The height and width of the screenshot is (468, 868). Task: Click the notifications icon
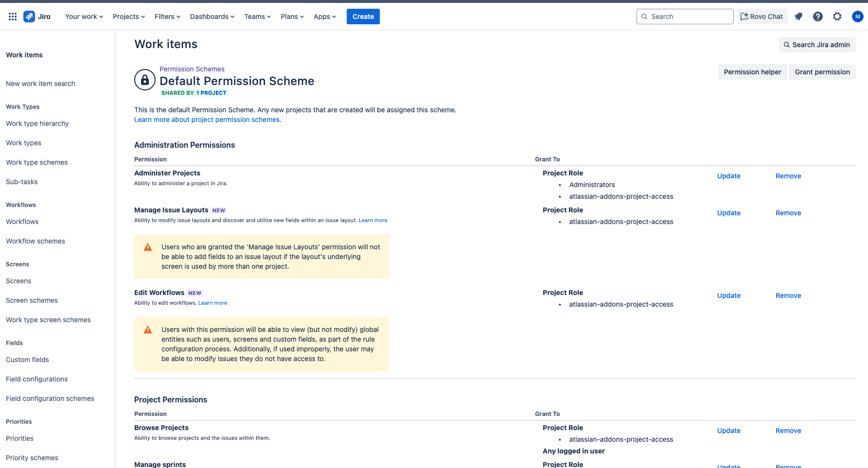point(798,16)
